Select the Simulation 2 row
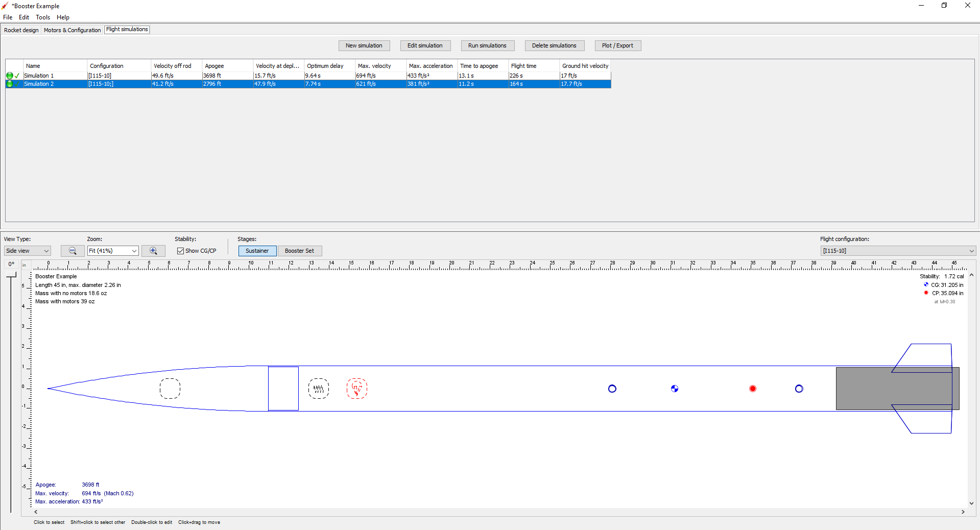Image resolution: width=980 pixels, height=530 pixels. [x=308, y=84]
